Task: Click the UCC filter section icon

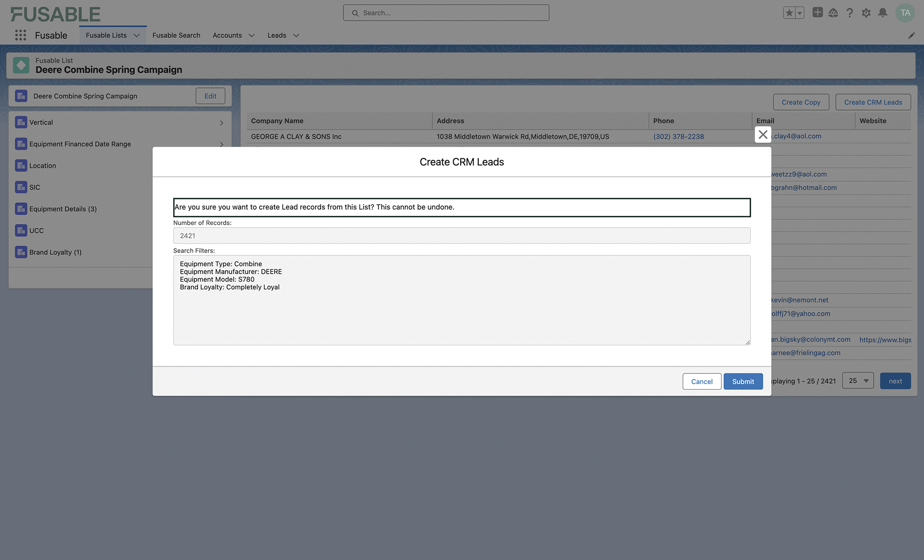Action: (x=21, y=230)
